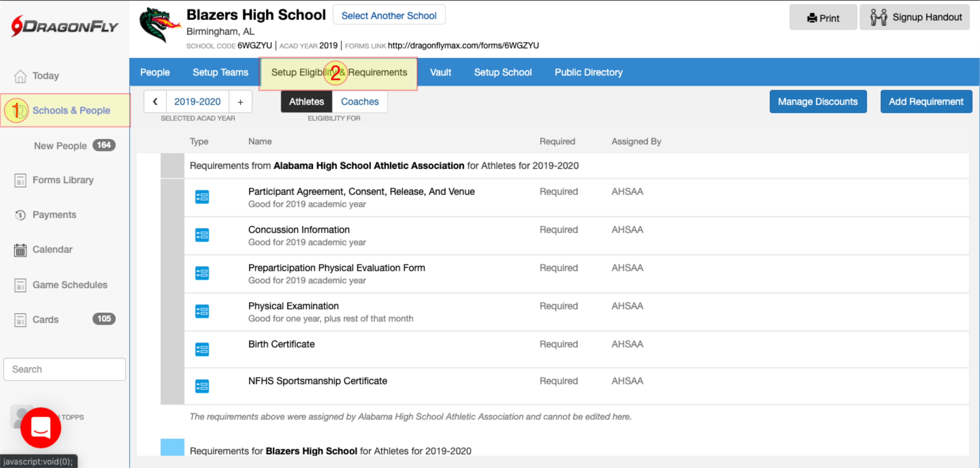
Task: Open the red chat support bubble
Action: click(x=41, y=427)
